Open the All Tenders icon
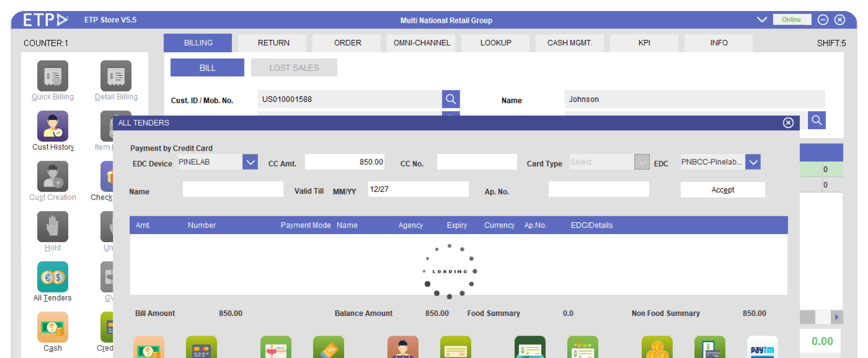868x358 pixels. tap(53, 277)
